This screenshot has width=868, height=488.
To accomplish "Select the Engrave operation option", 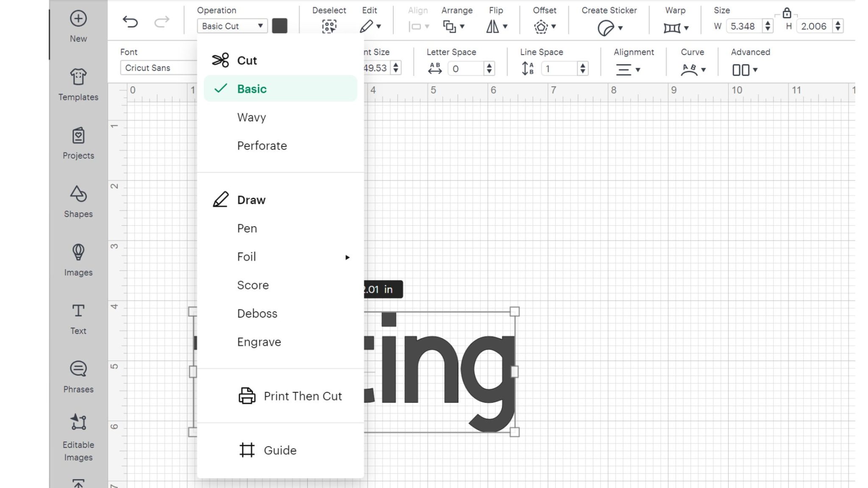I will click(259, 341).
